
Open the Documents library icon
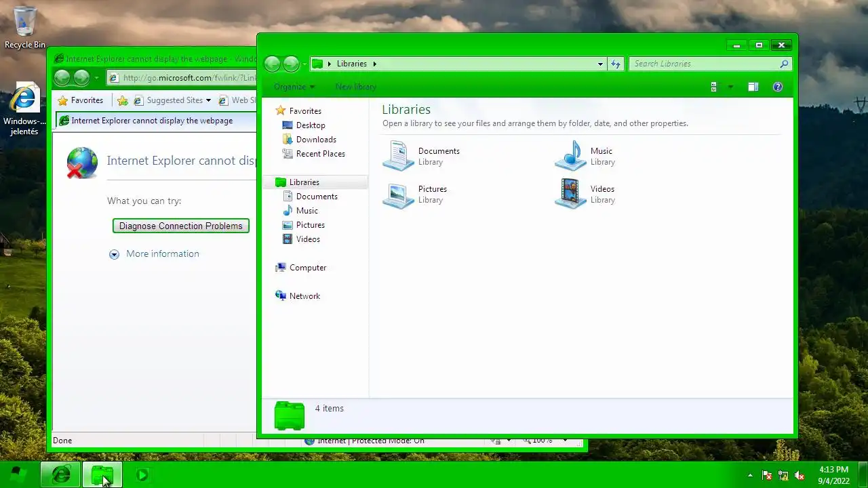(x=398, y=156)
